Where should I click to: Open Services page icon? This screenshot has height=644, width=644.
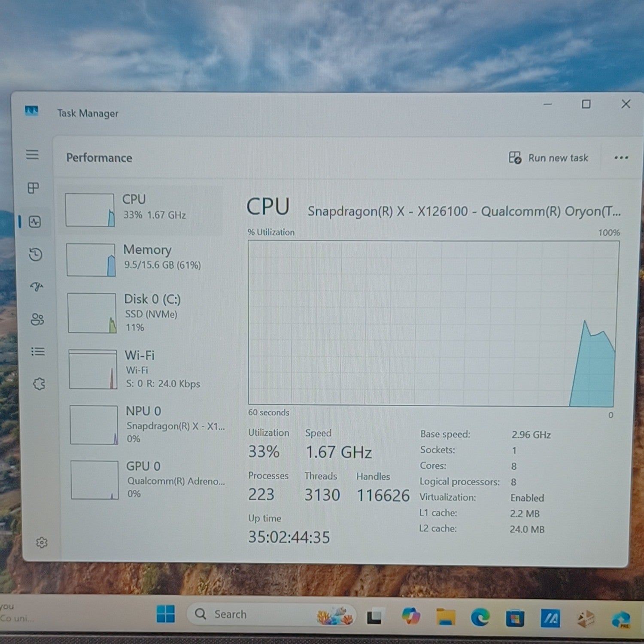(x=39, y=384)
